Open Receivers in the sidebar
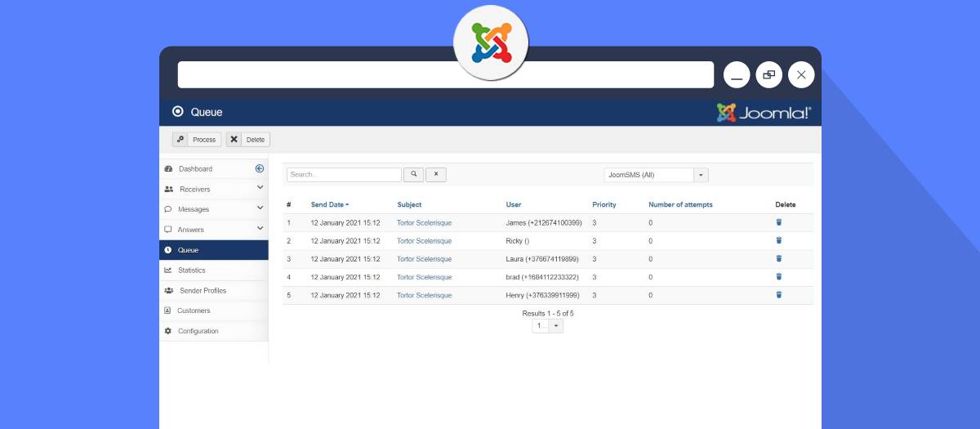 [194, 190]
